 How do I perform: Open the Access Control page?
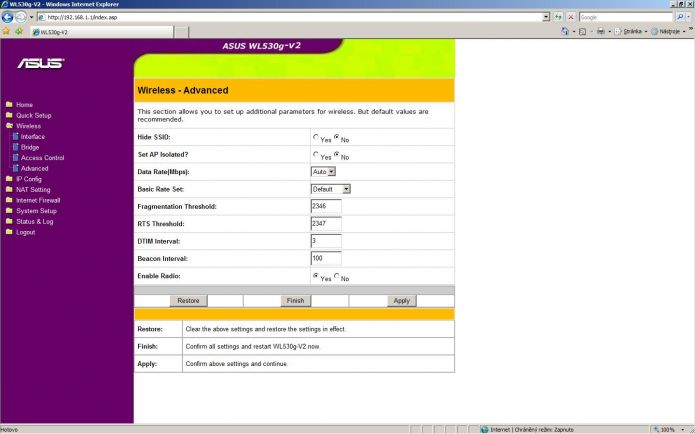click(x=43, y=158)
